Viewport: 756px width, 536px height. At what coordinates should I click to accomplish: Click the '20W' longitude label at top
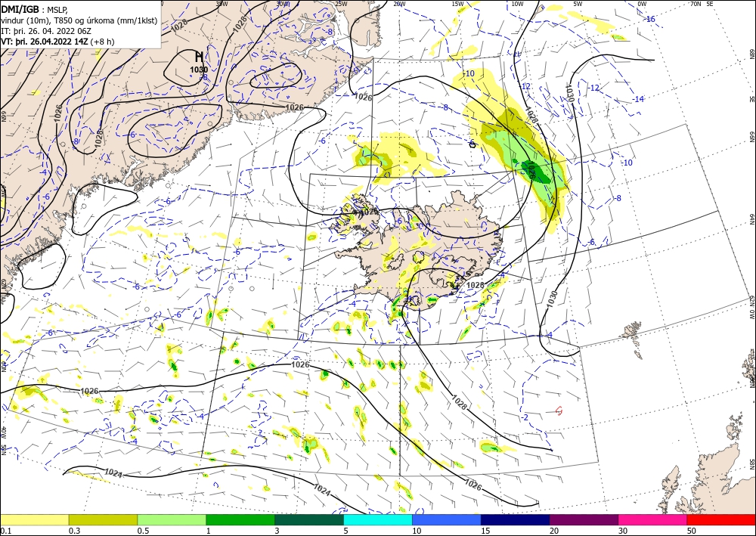399,4
